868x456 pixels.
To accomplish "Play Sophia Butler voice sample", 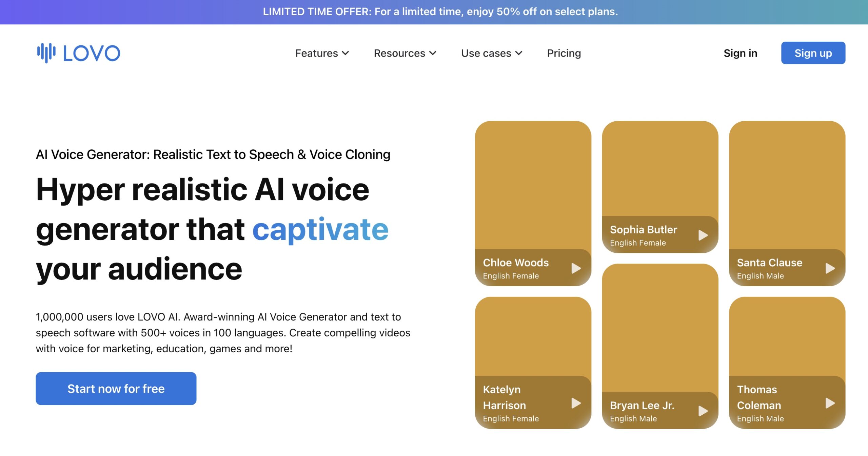I will point(703,235).
